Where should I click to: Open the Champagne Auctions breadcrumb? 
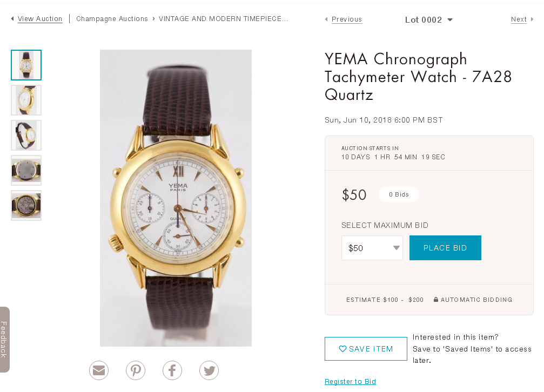click(x=112, y=19)
